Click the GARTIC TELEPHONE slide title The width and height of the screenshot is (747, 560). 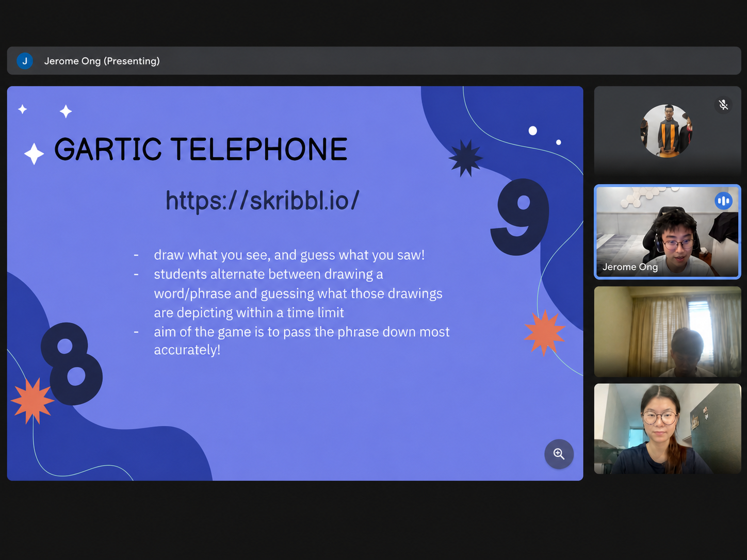(201, 149)
